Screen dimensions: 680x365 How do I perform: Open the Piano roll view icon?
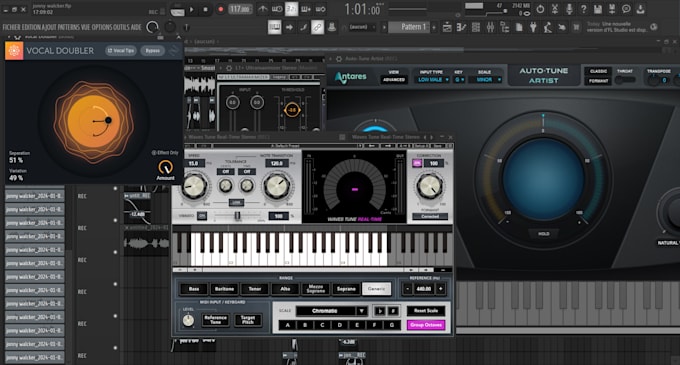pyautogui.click(x=461, y=27)
